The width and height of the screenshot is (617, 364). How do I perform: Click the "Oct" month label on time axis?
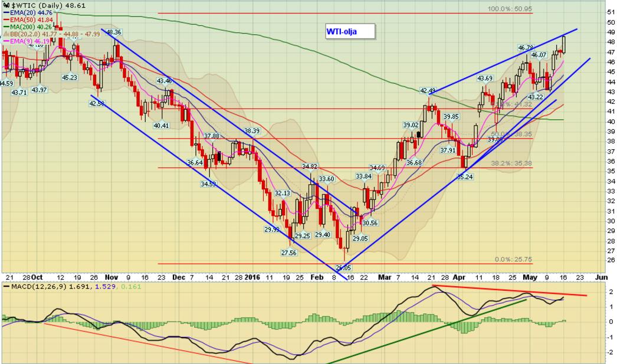tap(37, 277)
